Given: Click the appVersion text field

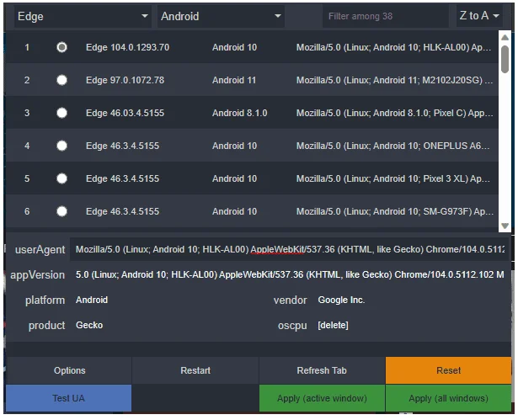Looking at the screenshot, I should [x=290, y=274].
